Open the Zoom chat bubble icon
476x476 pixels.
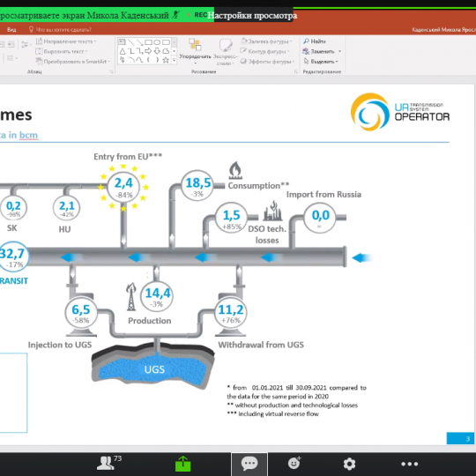coord(249,464)
